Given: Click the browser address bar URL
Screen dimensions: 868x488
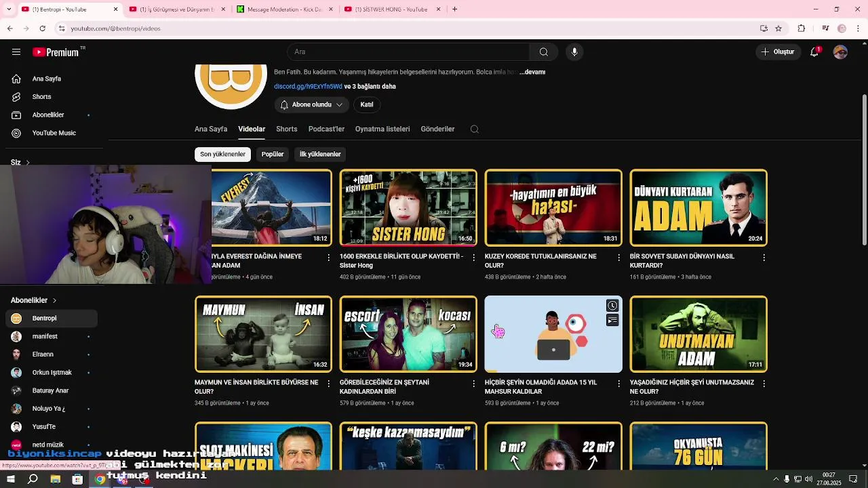Looking at the screenshot, I should 115,28.
